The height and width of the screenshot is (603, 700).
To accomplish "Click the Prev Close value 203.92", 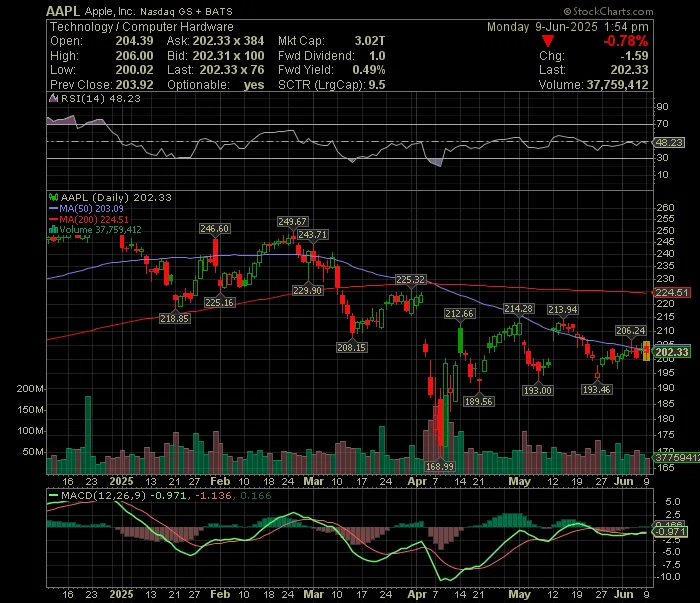I will (134, 85).
